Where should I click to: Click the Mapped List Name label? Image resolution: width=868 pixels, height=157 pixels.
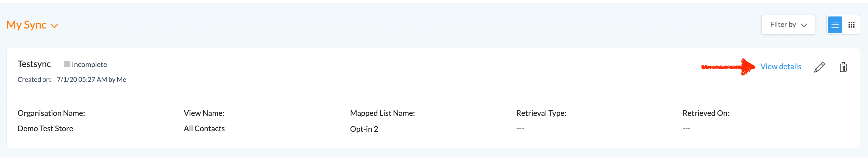click(382, 113)
